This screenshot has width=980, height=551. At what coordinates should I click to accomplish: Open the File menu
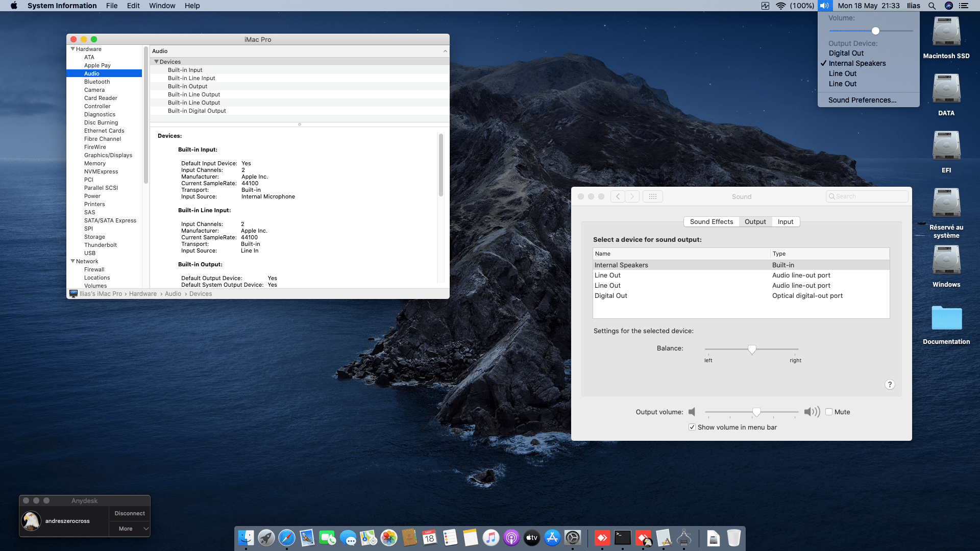pos(112,6)
